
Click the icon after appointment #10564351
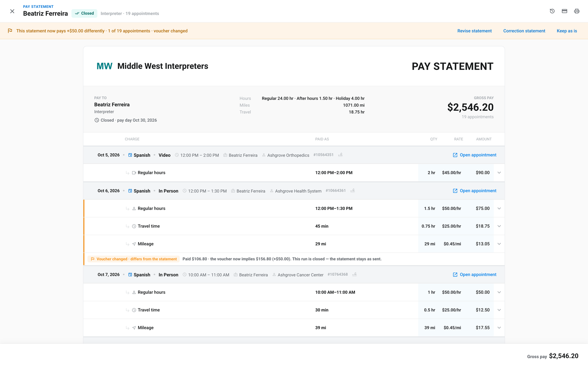pos(340,155)
